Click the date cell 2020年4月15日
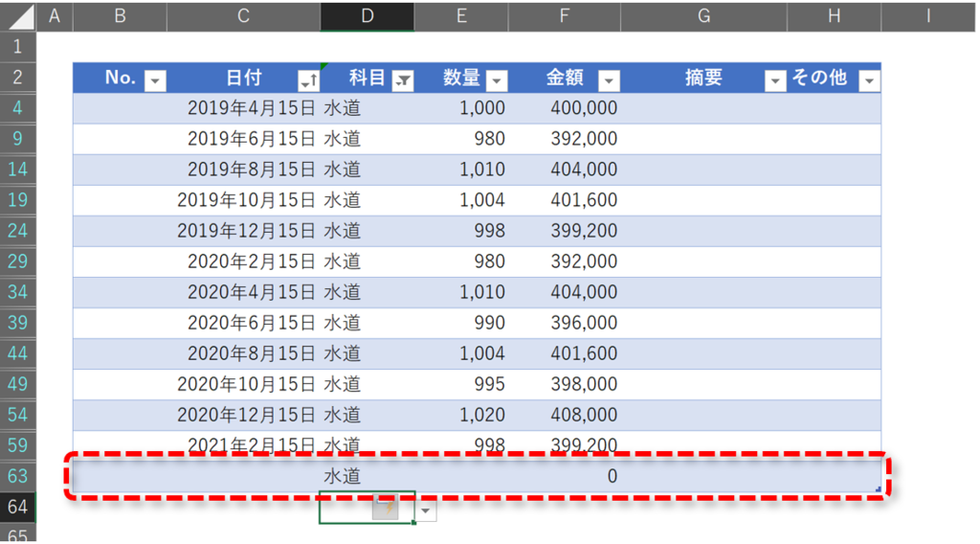This screenshot has height=544, width=980. 244,292
